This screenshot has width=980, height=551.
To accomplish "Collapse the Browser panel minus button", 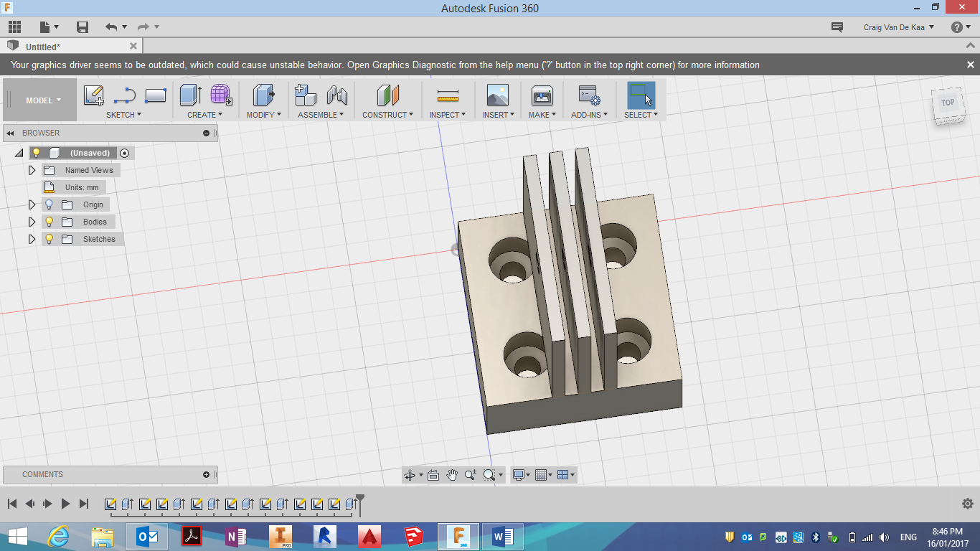I will tap(207, 133).
